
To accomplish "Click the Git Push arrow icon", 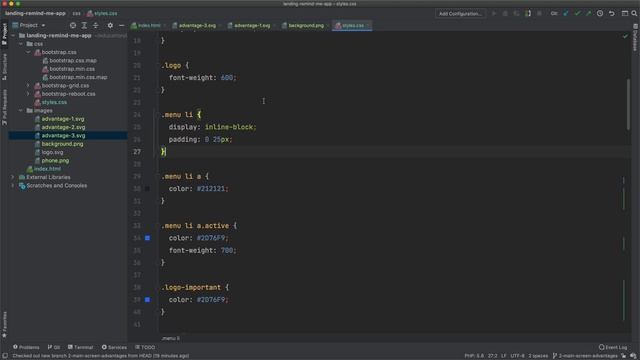I will 589,13.
